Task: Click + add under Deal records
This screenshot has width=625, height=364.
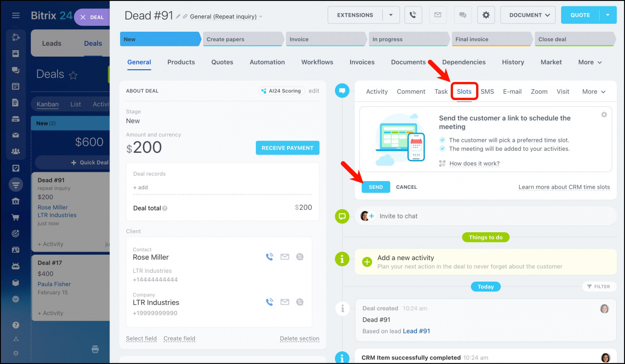Action: 141,187
